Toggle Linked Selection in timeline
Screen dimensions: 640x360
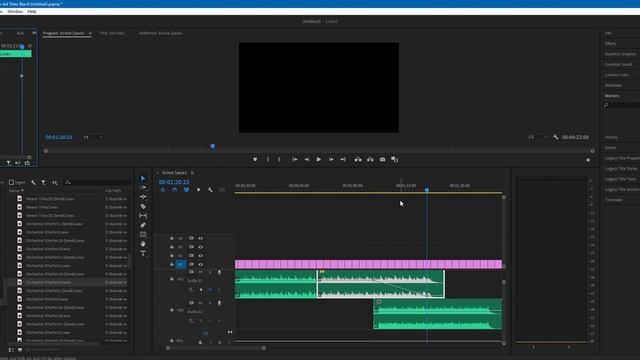point(187,190)
